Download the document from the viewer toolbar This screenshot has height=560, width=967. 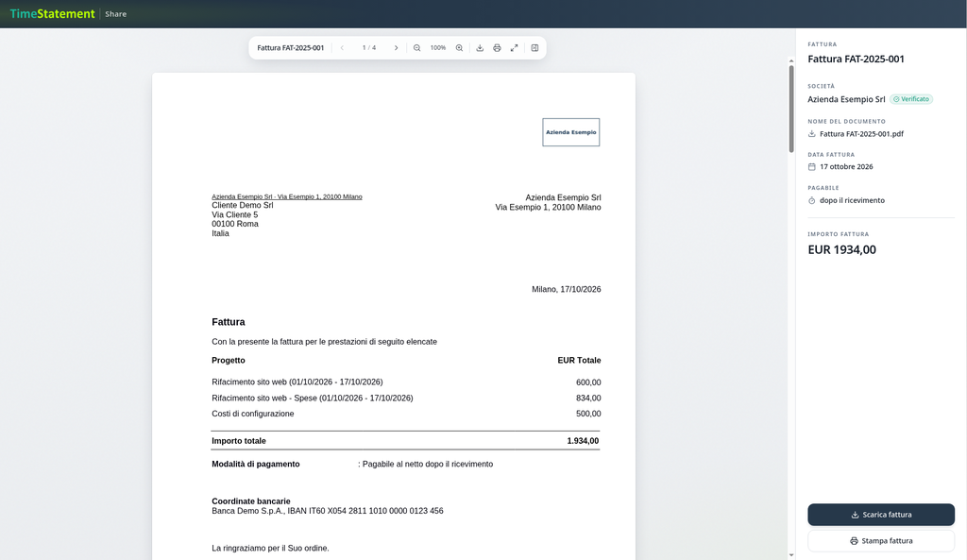point(480,48)
